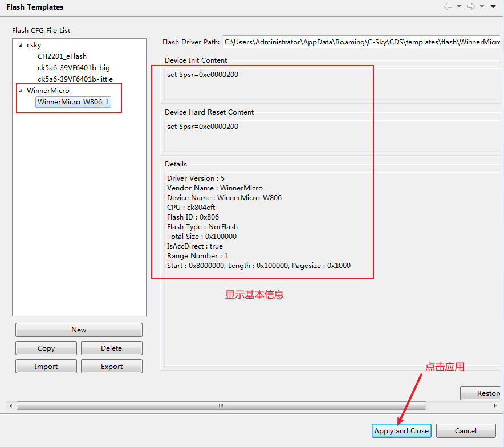Viewport: 504px width, 447px height.
Task: Click the Delete button
Action: 112,348
